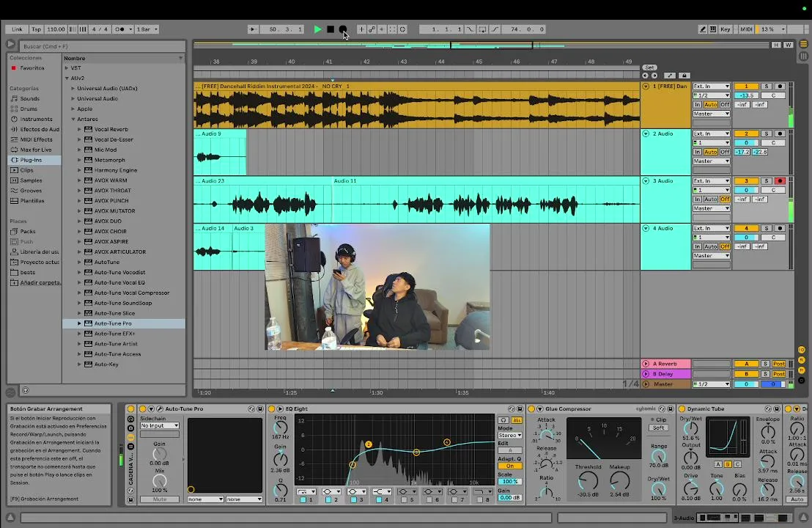Disarm record on track 3 Audio

(780, 181)
